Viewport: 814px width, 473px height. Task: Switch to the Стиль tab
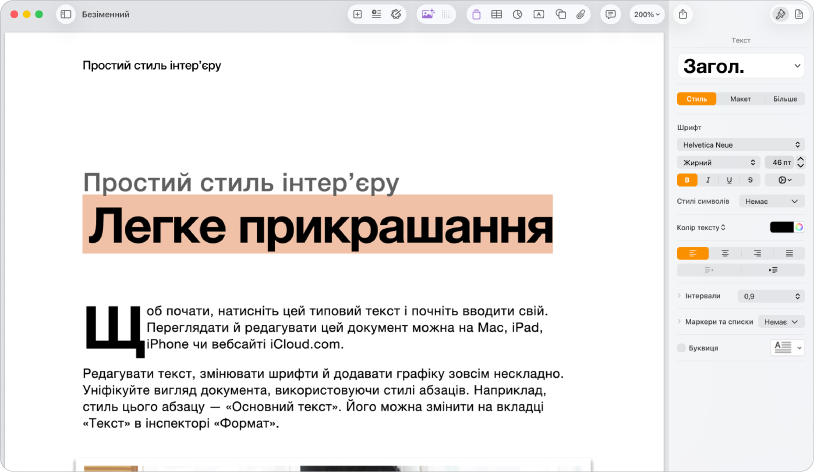coord(697,99)
